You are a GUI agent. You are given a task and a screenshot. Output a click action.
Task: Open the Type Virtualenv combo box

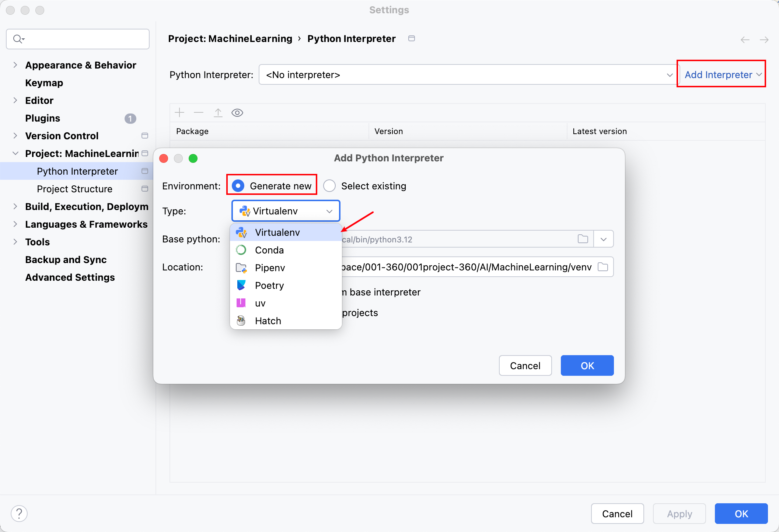point(286,211)
